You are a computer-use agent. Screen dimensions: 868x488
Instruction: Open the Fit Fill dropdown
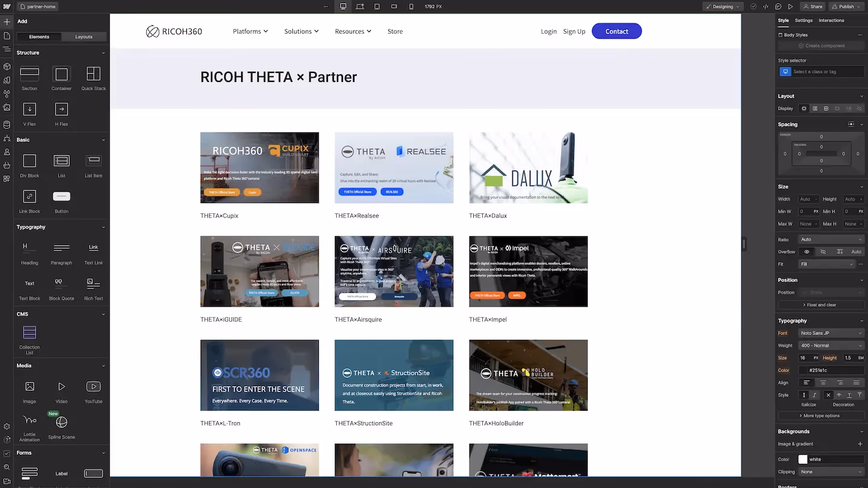point(827,264)
